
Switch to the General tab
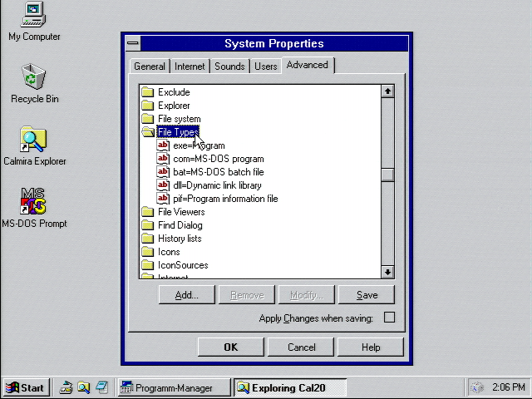click(150, 66)
